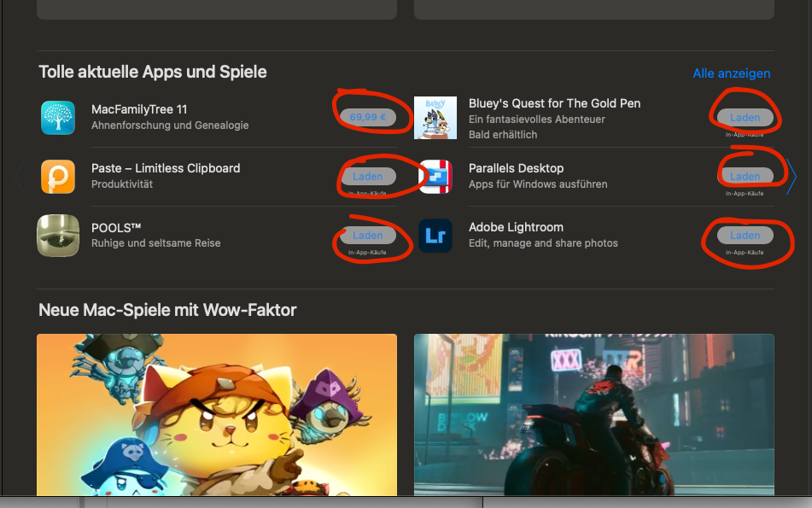
Task: Click Laden for Bluey's Quest
Action: click(745, 118)
